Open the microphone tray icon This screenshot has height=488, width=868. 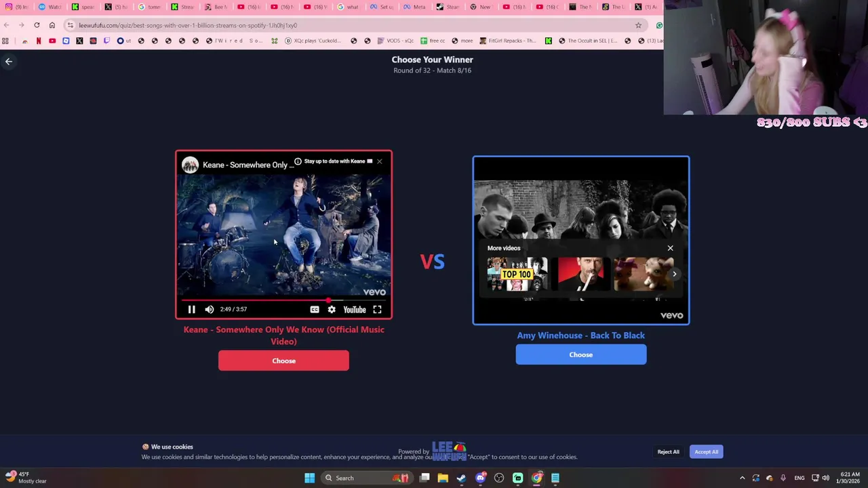pos(783,478)
